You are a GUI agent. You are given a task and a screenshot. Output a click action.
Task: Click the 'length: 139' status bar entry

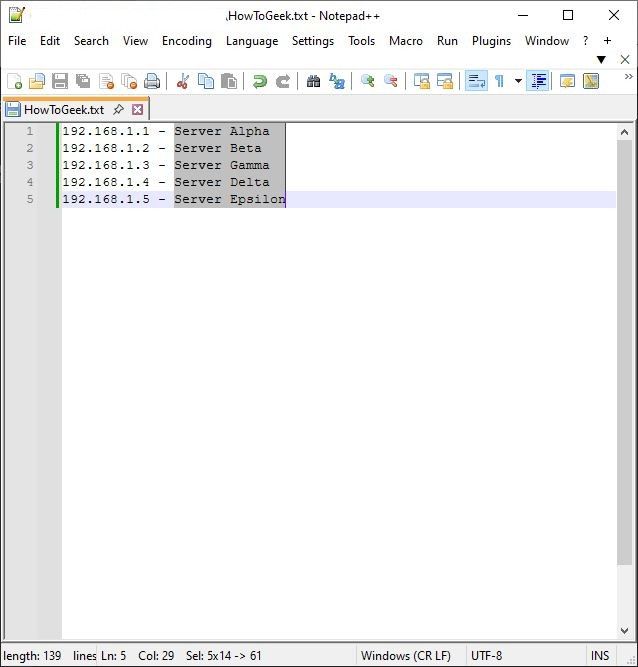(x=32, y=656)
